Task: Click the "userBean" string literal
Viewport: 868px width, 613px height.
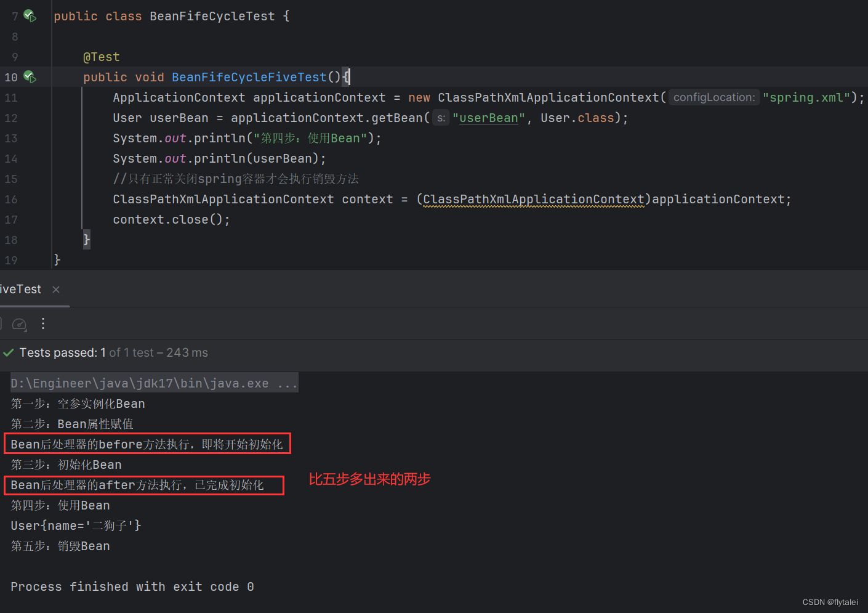Action: pyautogui.click(x=489, y=118)
